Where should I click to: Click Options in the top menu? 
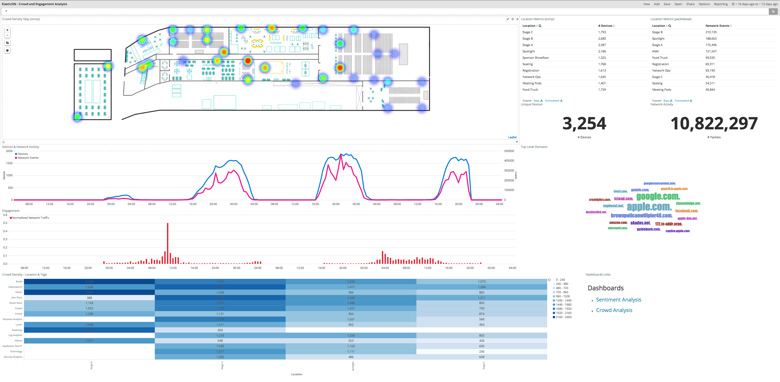(x=704, y=4)
